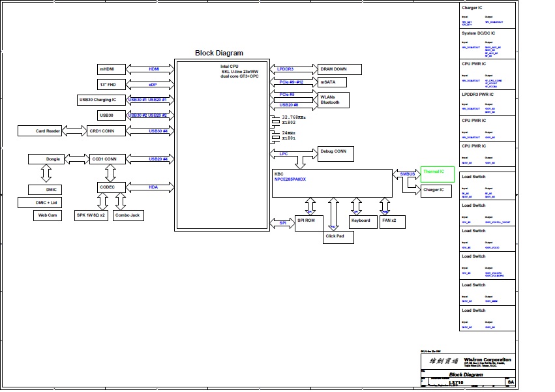The image size is (555, 392).
Task: Click the mHDMI block
Action: (x=109, y=69)
